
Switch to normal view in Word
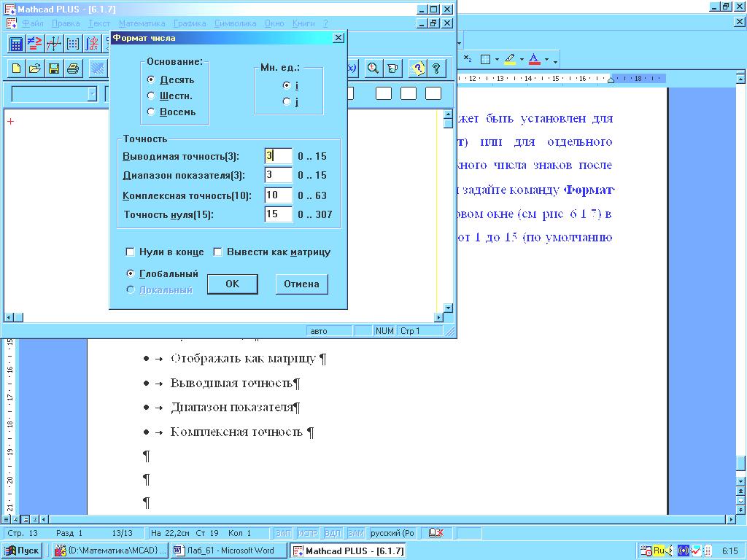coord(7,519)
